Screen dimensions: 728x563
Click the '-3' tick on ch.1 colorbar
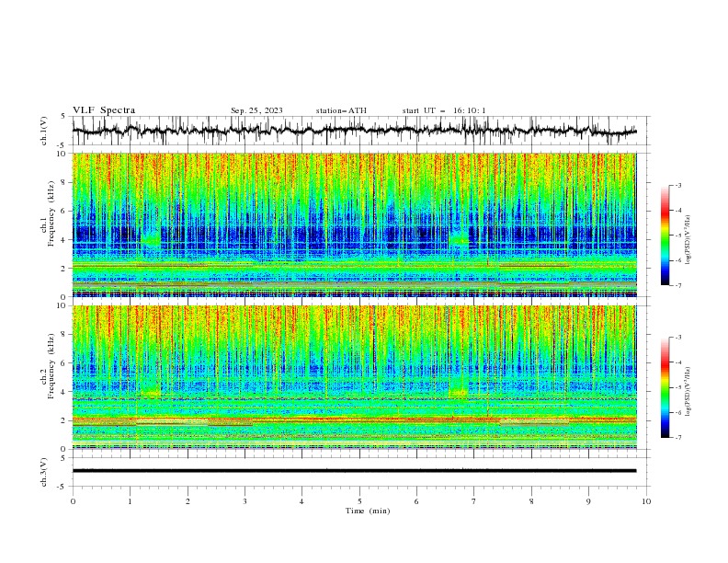click(677, 185)
